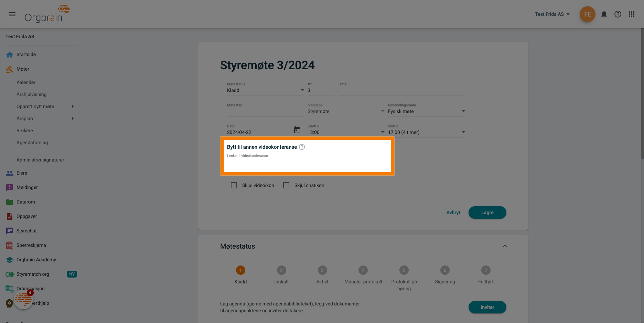644x323 pixels.
Task: Click the Avbryt link
Action: [453, 212]
